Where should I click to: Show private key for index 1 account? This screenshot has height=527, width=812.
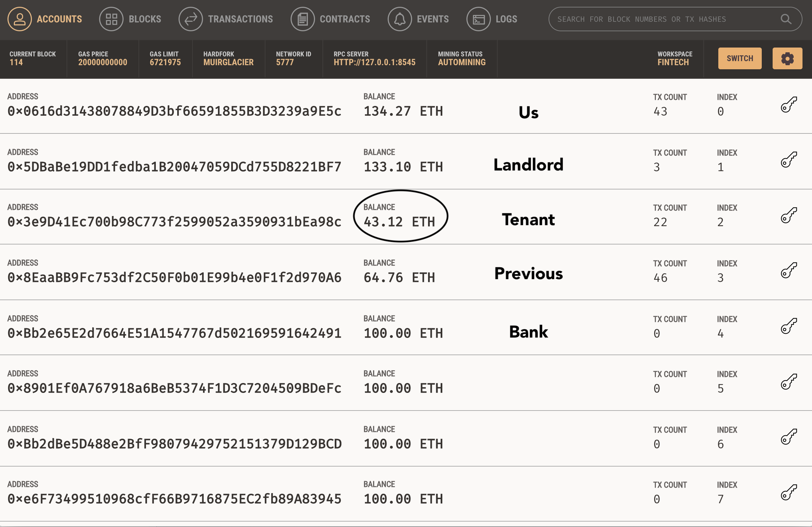[x=789, y=160]
